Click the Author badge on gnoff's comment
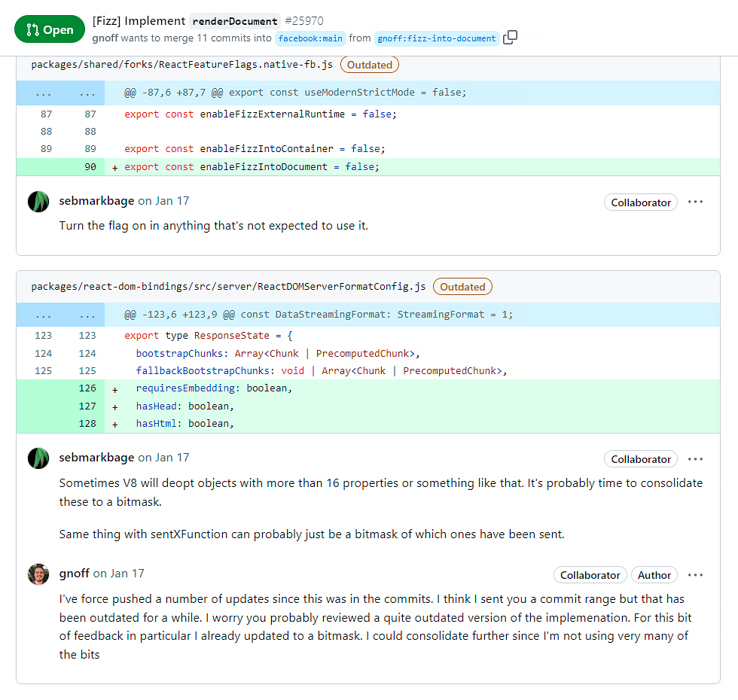The width and height of the screenshot is (738, 700). (x=654, y=575)
